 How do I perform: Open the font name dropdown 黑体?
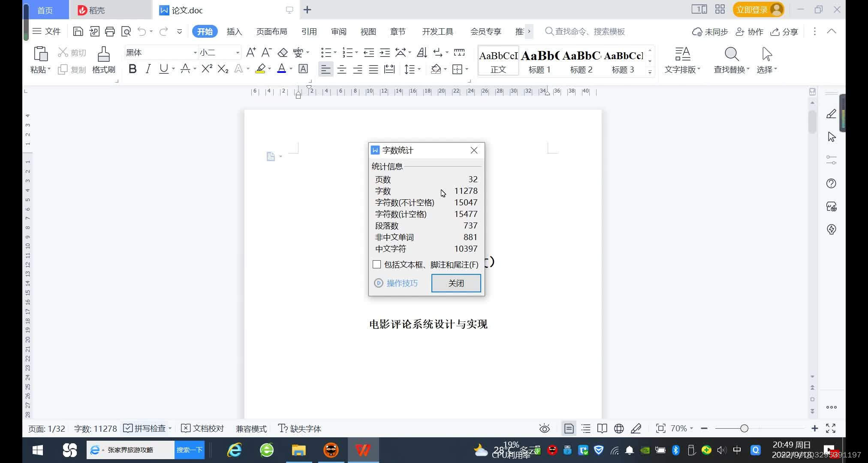195,53
